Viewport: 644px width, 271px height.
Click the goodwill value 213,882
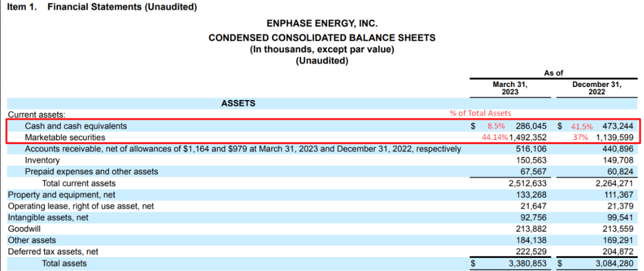click(x=531, y=229)
